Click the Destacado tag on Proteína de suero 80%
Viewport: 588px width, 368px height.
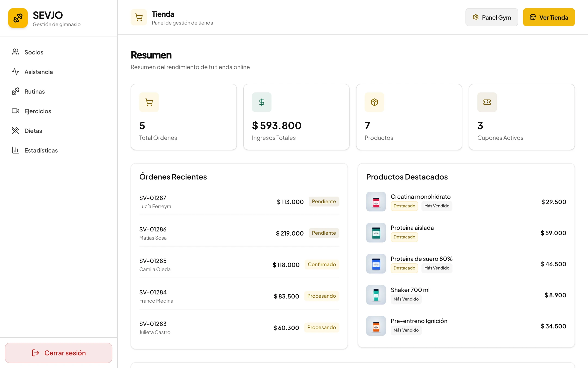[x=404, y=268]
